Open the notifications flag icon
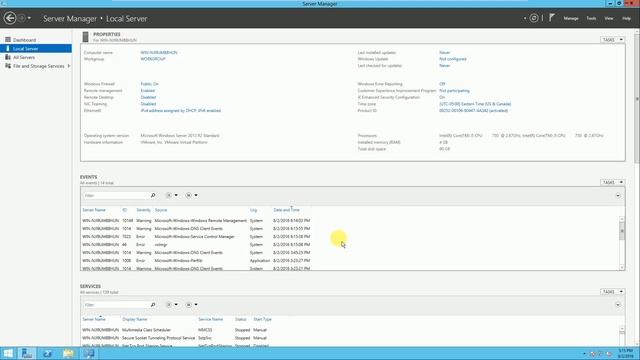 coord(551,18)
